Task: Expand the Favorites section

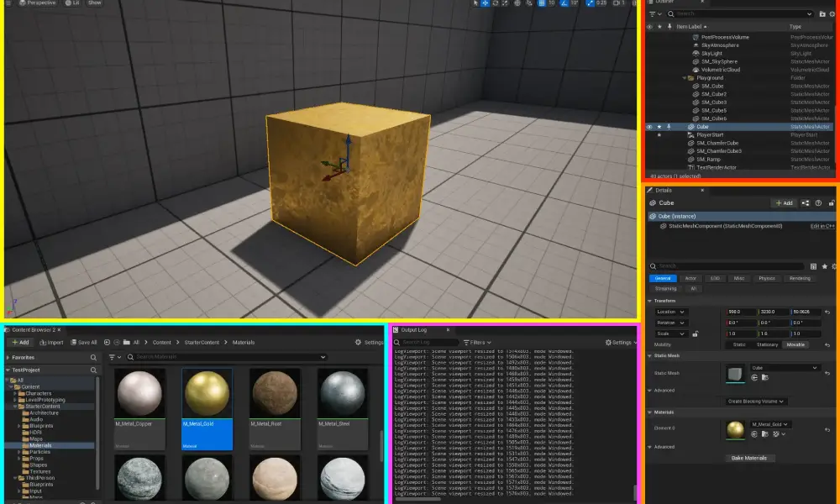Action: [x=8, y=357]
